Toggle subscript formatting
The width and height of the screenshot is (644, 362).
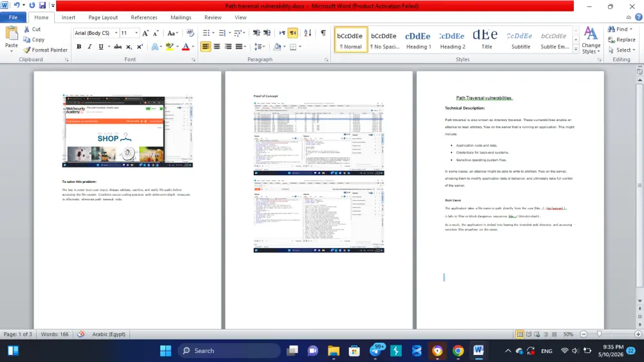point(129,47)
